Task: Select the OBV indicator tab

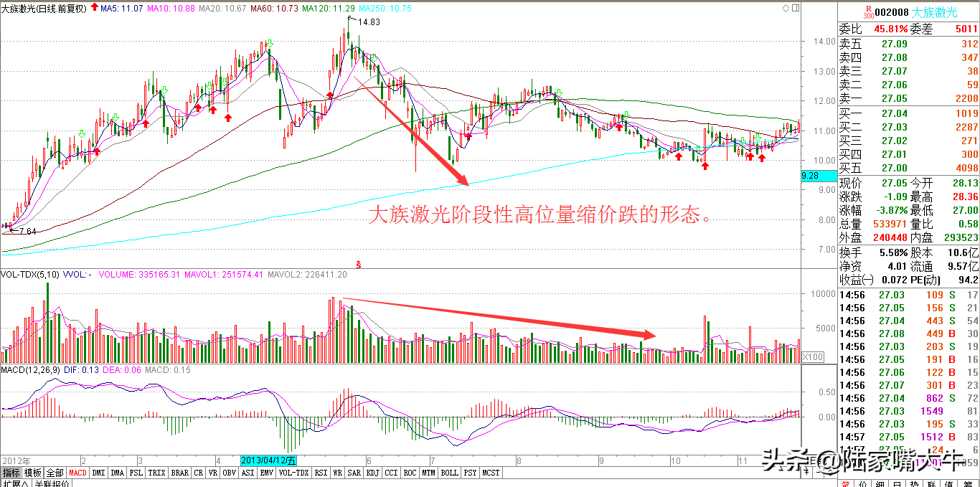Action: (x=230, y=473)
